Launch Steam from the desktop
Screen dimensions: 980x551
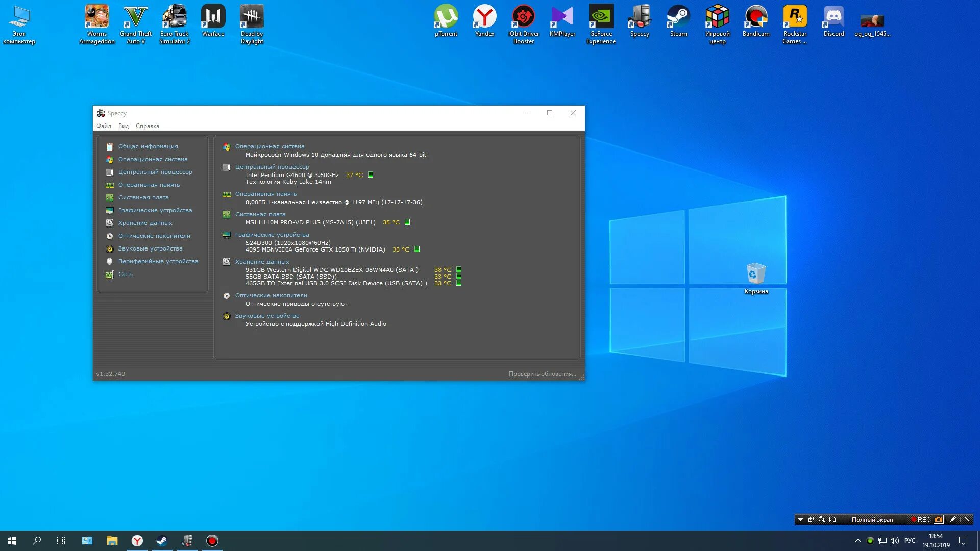tap(679, 20)
